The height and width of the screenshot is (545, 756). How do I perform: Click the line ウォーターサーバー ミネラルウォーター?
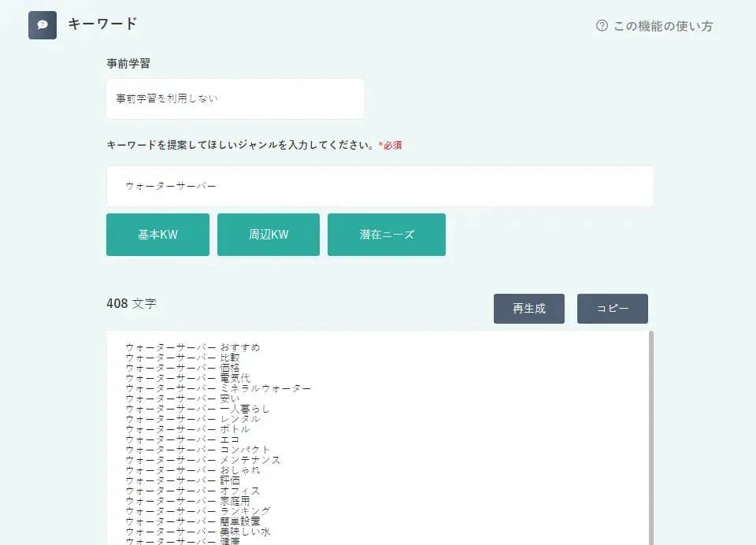tap(218, 388)
